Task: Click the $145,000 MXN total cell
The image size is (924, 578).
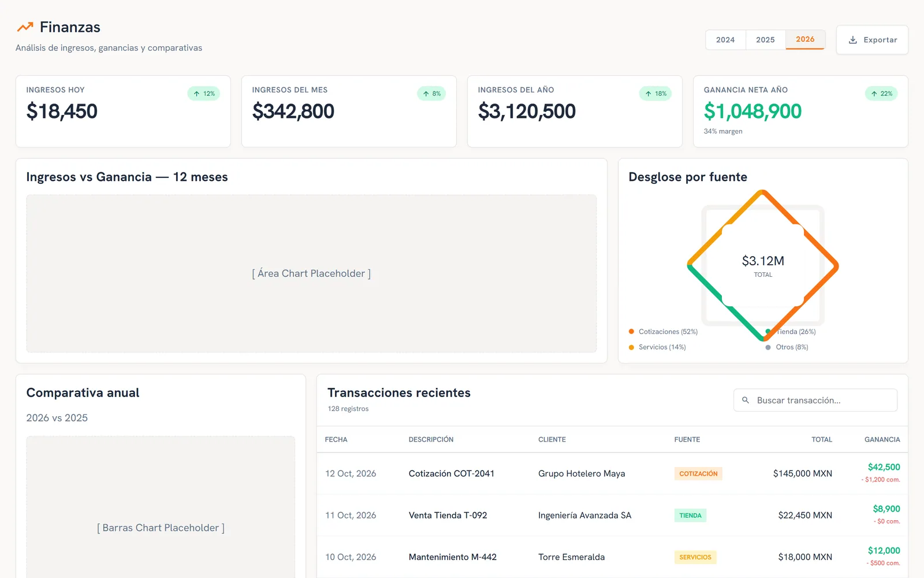Action: (803, 473)
